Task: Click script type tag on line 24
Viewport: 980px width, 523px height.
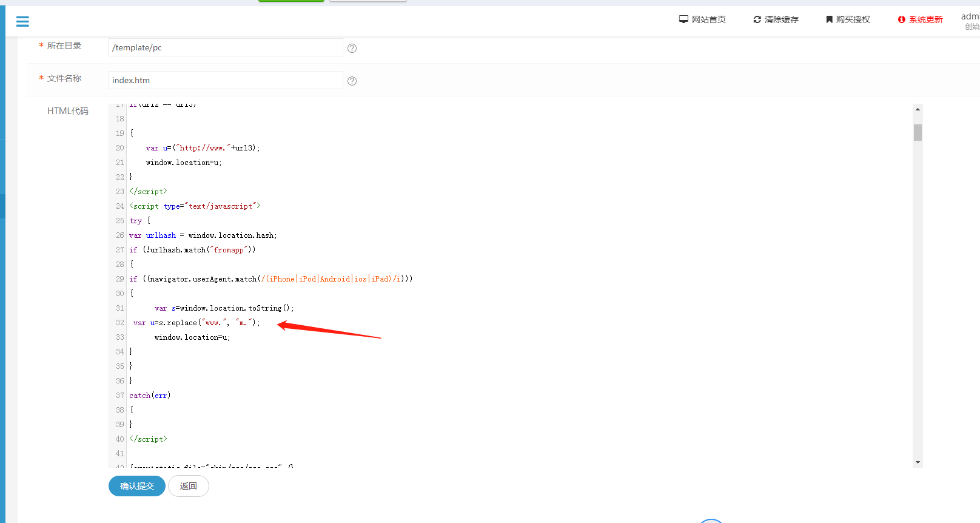Action: click(x=195, y=206)
